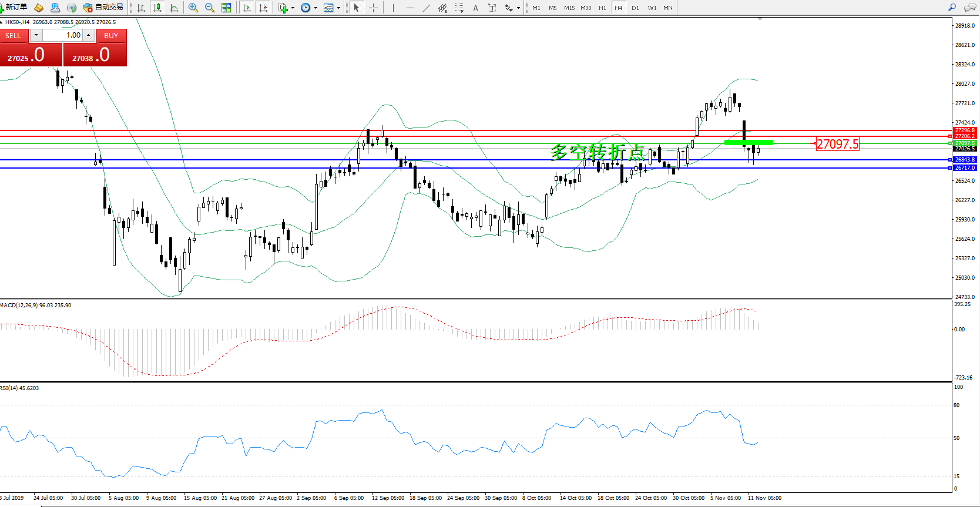Click the BUY button at 27038
This screenshot has width=980, height=507.
[x=95, y=55]
